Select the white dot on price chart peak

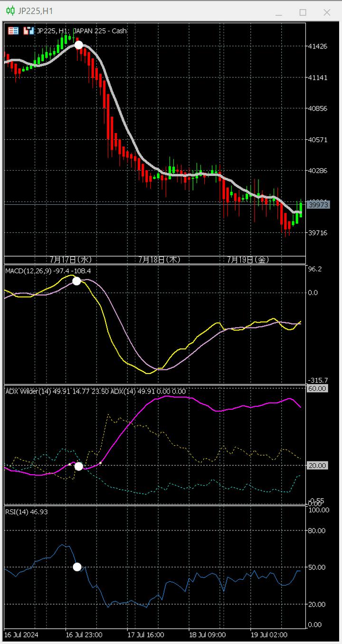tap(79, 45)
